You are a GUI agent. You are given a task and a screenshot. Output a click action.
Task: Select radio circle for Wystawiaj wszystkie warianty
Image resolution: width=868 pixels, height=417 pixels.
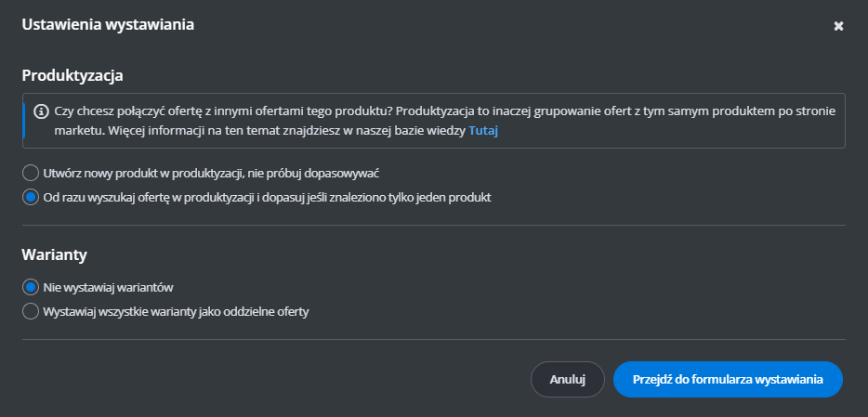click(31, 311)
